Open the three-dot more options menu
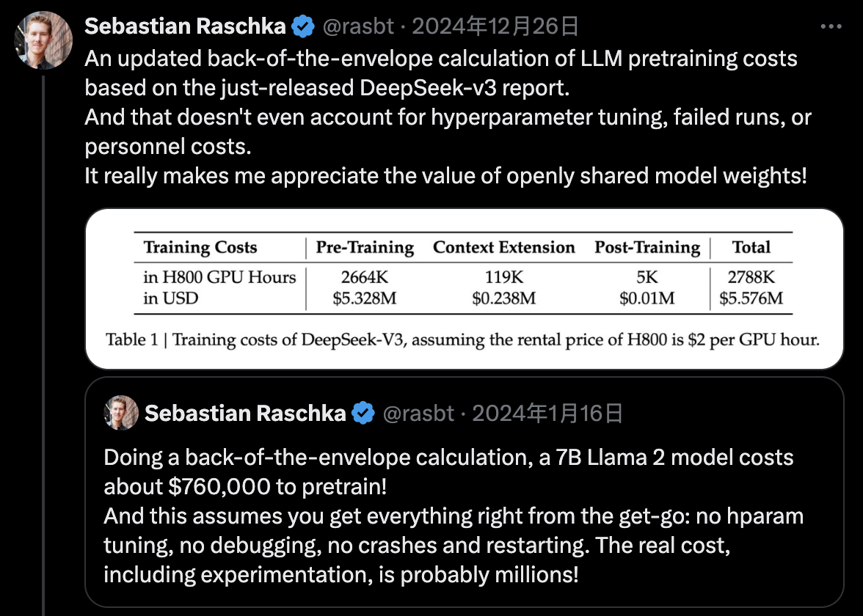Screen dimensions: 863x616 830,26
